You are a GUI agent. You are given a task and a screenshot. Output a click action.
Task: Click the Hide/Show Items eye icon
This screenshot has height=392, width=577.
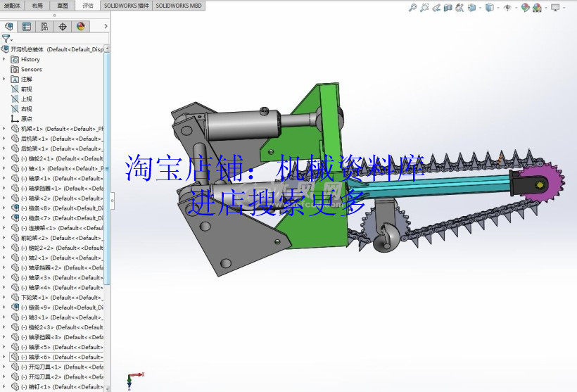pos(507,7)
